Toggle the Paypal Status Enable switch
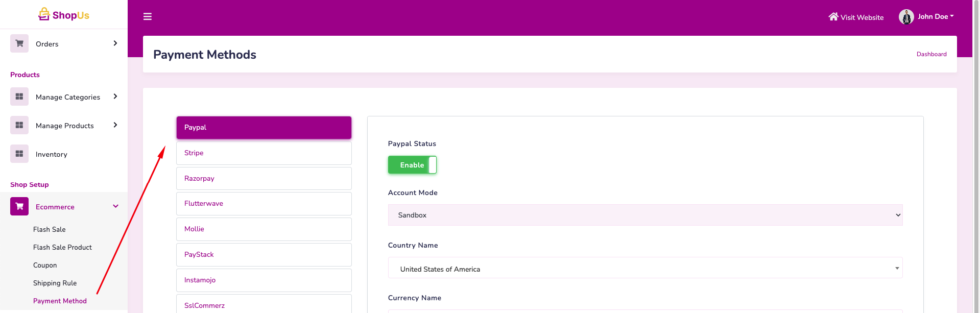The height and width of the screenshot is (313, 980). pyautogui.click(x=412, y=165)
